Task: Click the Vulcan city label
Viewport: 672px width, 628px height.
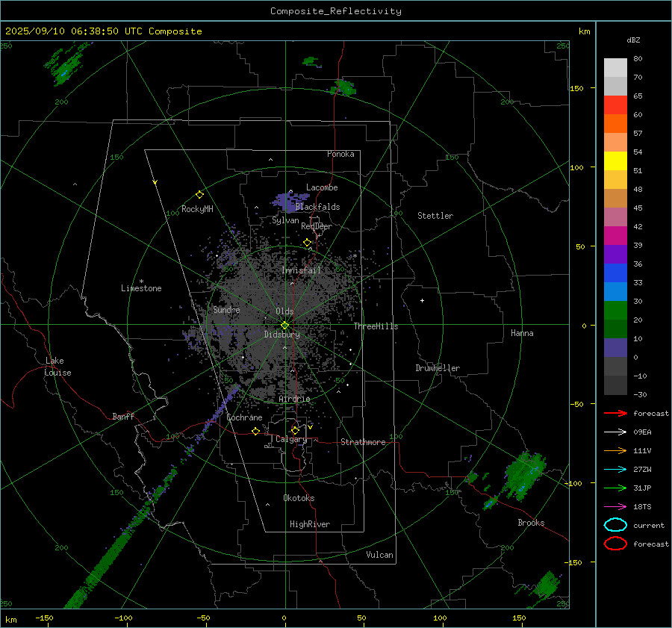Action: pyautogui.click(x=379, y=555)
